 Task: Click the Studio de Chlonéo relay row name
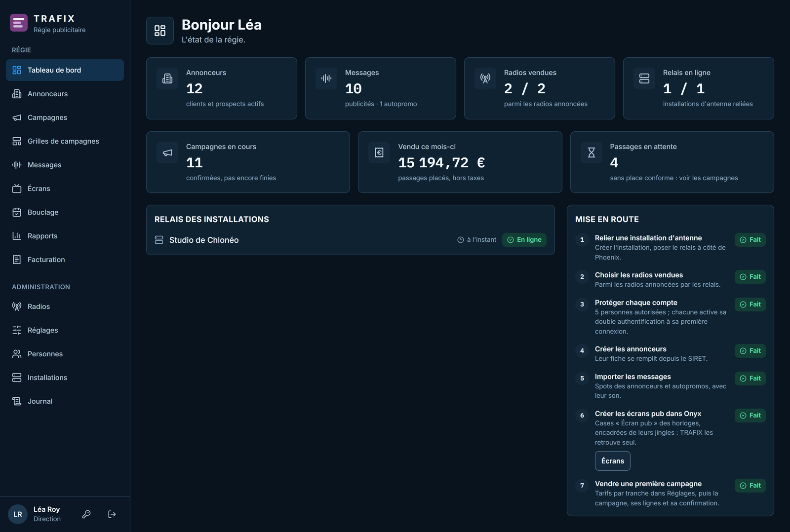click(204, 240)
